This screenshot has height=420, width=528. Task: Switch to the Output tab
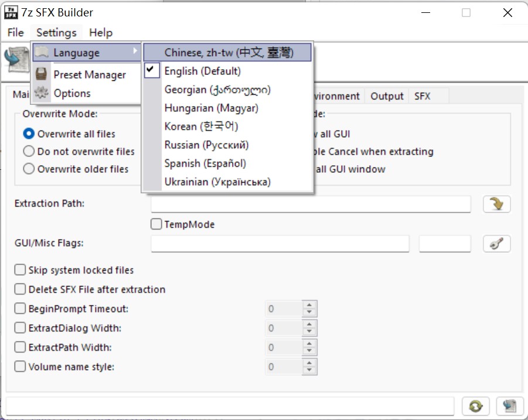click(x=387, y=96)
